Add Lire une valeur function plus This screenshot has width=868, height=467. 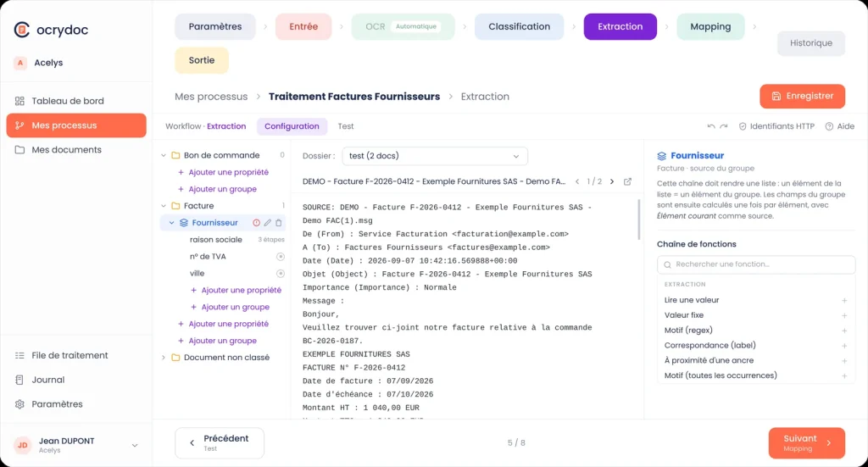(x=844, y=300)
